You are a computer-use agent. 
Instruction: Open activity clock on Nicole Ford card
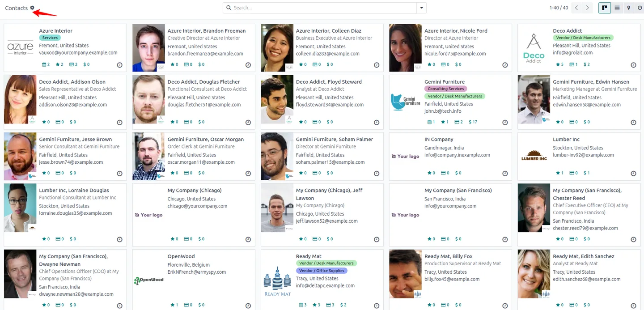505,65
